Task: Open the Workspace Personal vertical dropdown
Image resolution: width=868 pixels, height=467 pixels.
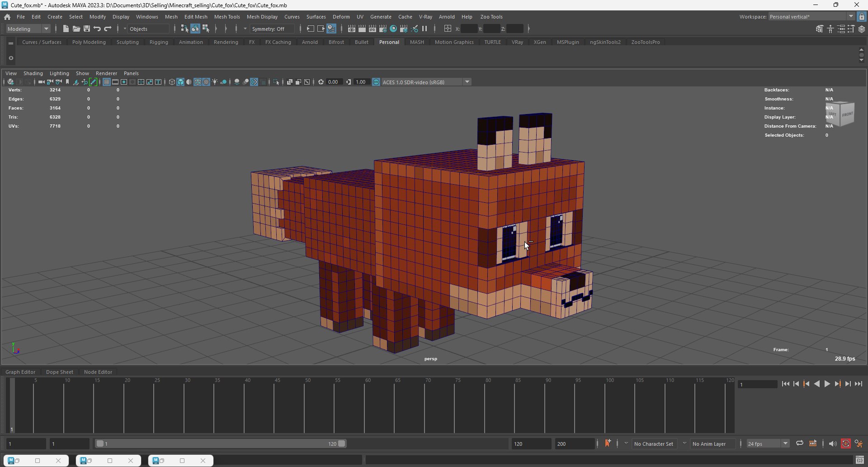Action: [811, 17]
